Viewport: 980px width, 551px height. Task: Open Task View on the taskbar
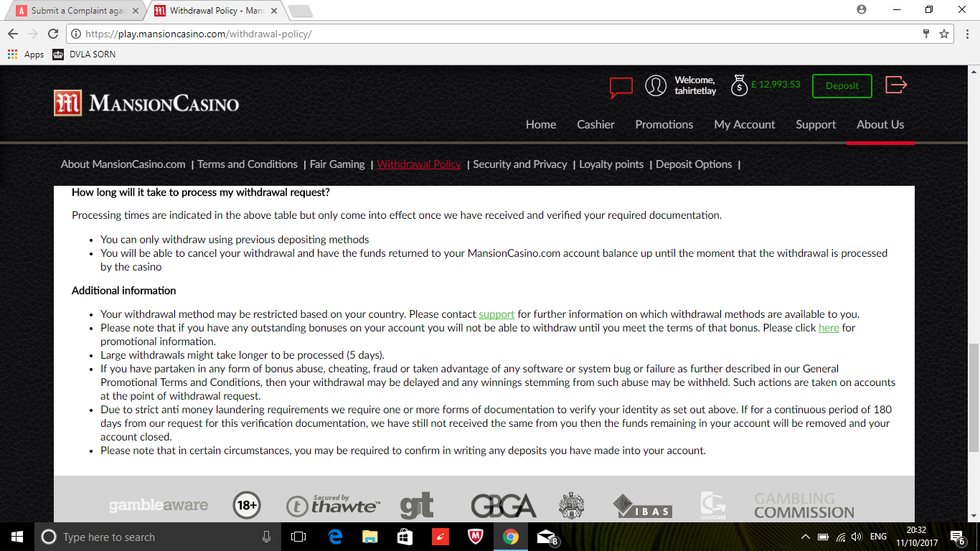pos(298,537)
